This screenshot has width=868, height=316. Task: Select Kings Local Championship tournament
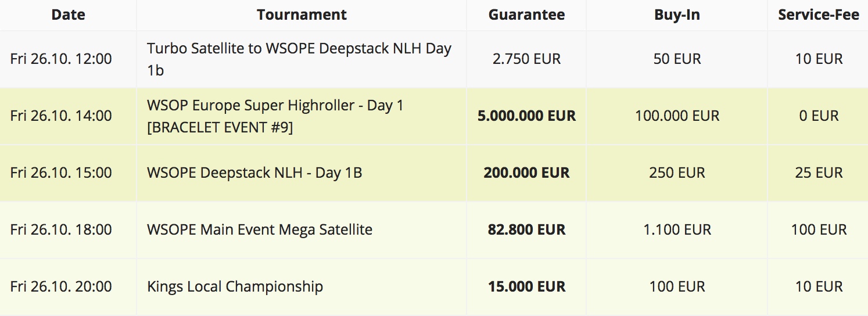(x=235, y=287)
